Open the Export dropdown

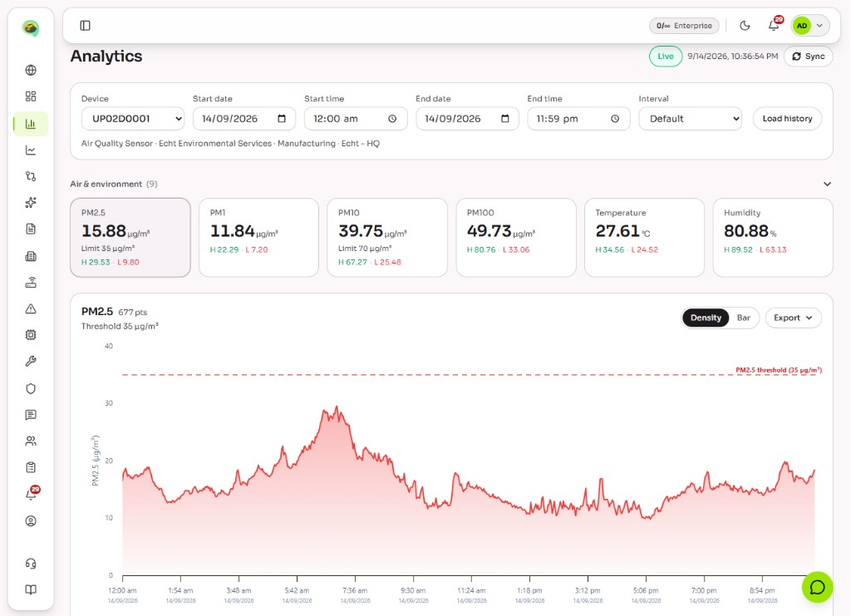pyautogui.click(x=793, y=318)
